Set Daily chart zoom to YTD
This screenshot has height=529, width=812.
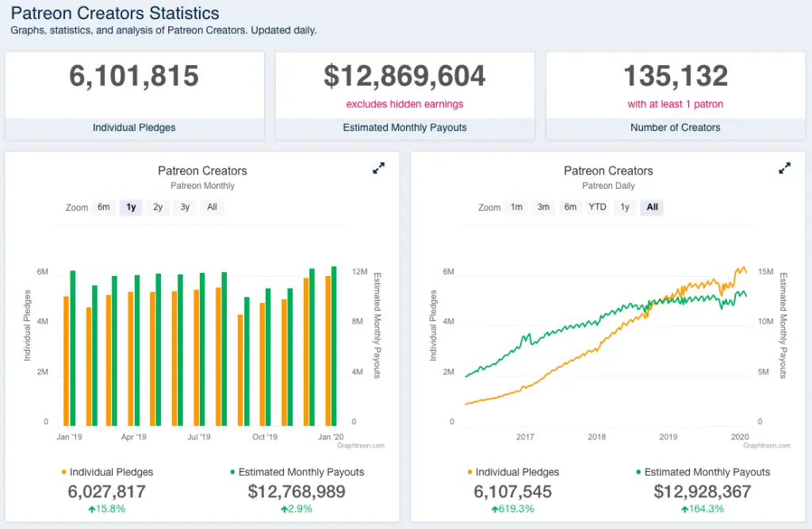click(597, 207)
